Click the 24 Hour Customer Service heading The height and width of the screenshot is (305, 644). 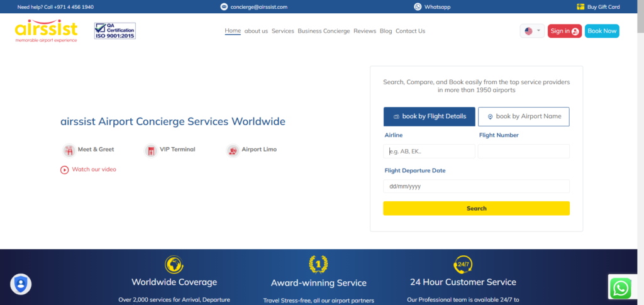[464, 282]
